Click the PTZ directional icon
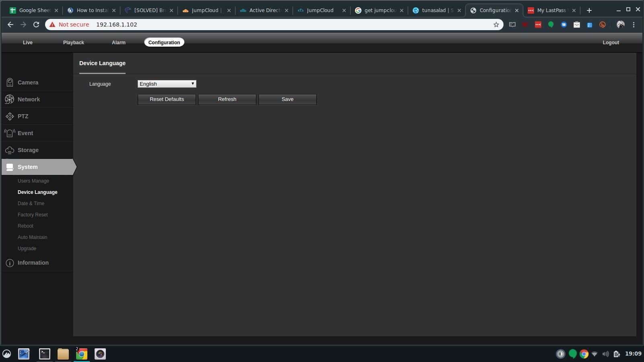Viewport: 644px width, 362px height. (x=10, y=116)
